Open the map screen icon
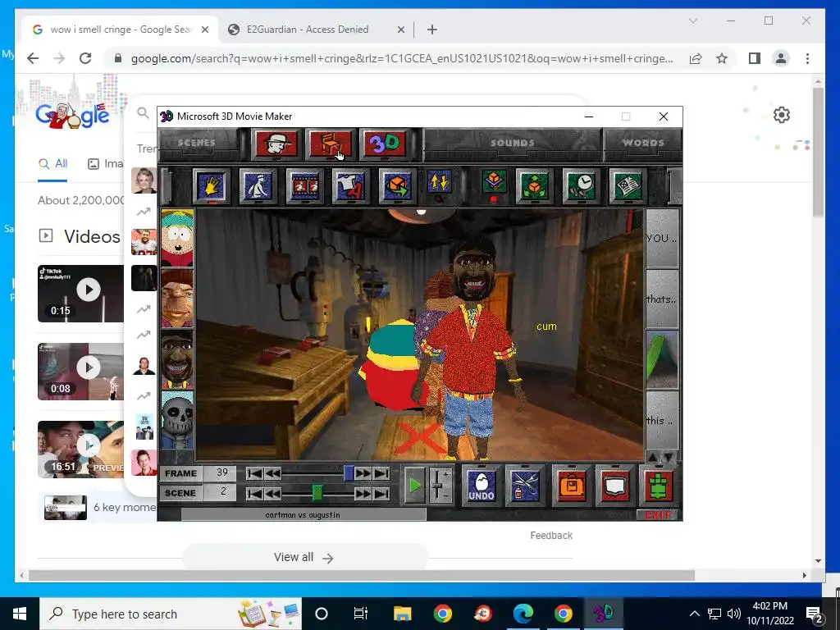Viewport: 840px width, 630px height. click(x=615, y=486)
